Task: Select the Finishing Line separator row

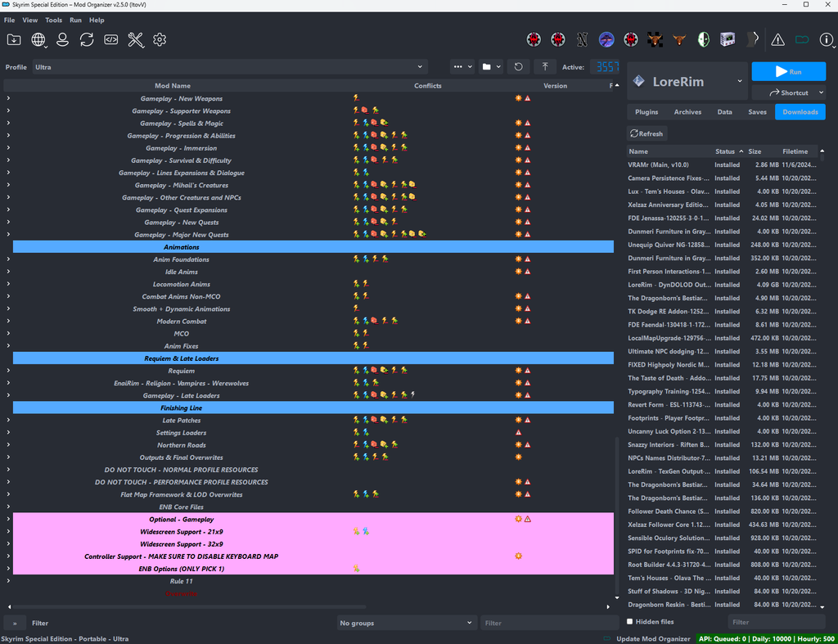Action: click(313, 408)
